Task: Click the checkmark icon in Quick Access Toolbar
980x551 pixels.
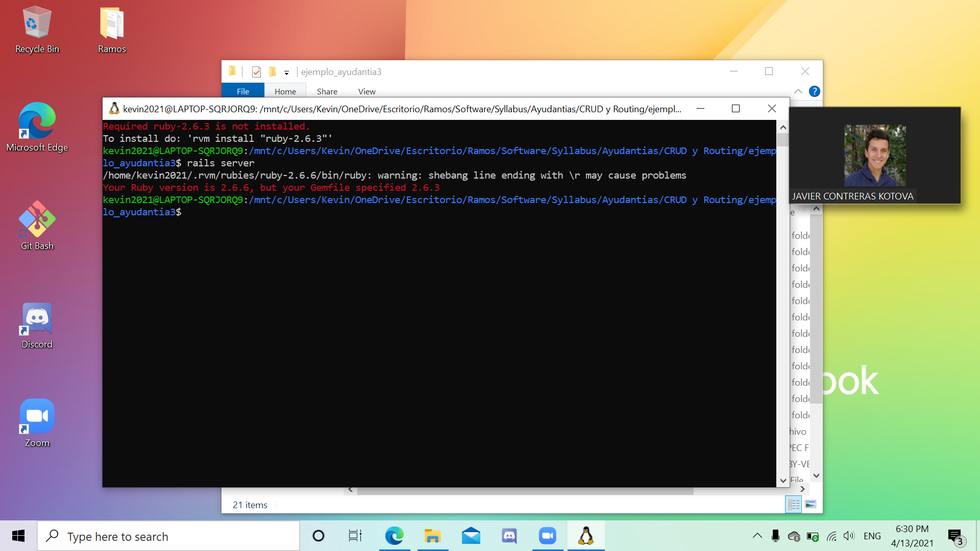Action: [256, 71]
